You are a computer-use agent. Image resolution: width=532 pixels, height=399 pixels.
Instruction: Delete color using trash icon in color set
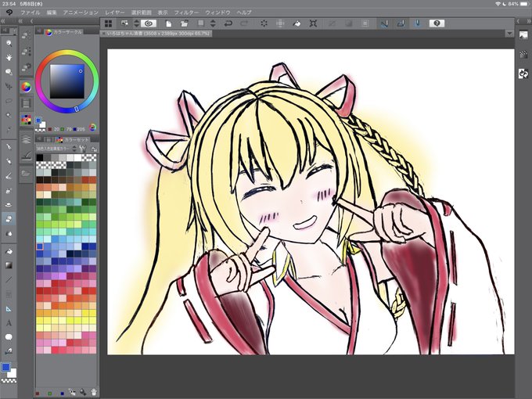[94, 392]
